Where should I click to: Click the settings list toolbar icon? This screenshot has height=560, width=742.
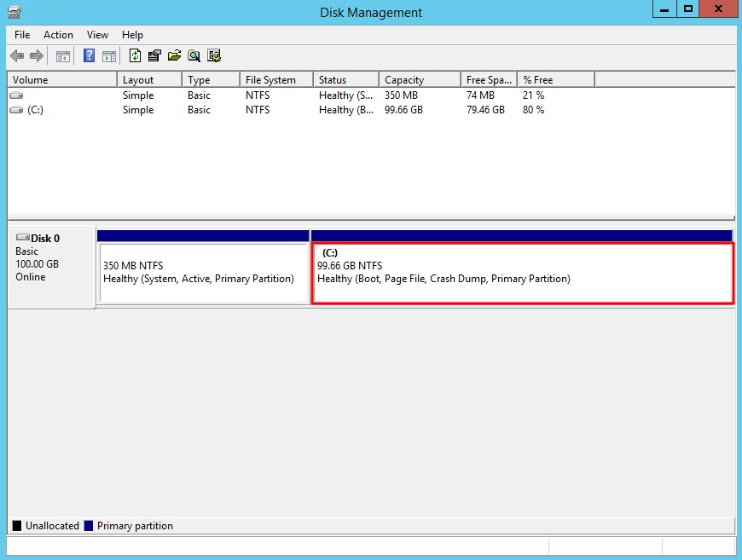tap(214, 56)
